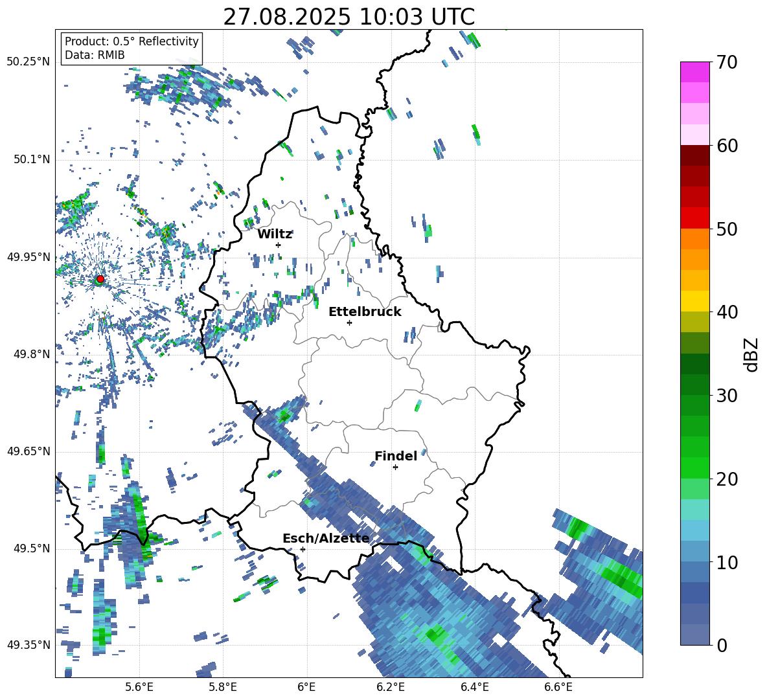
Task: Click the 6.4°E longitude label
Action: (x=474, y=687)
